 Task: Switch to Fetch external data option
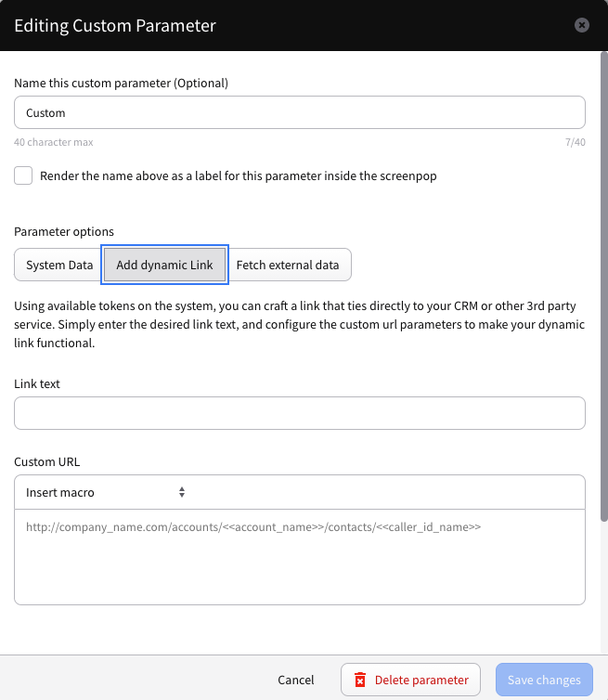click(x=288, y=265)
